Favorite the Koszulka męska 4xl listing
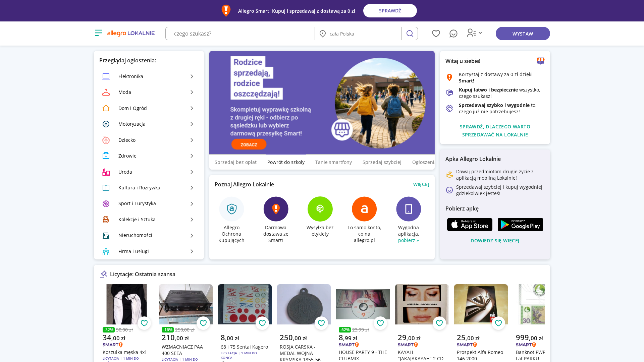 pyautogui.click(x=144, y=323)
